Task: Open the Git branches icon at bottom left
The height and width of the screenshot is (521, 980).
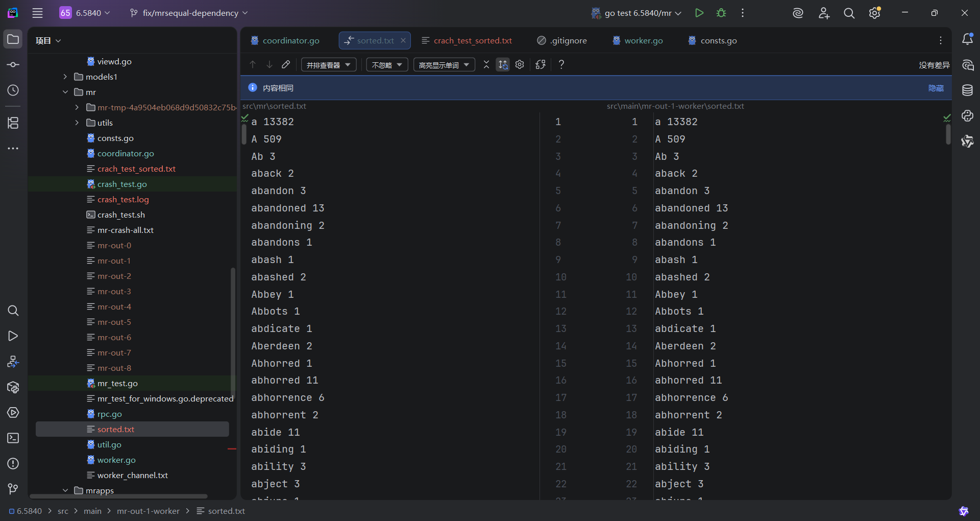Action: coord(13,489)
